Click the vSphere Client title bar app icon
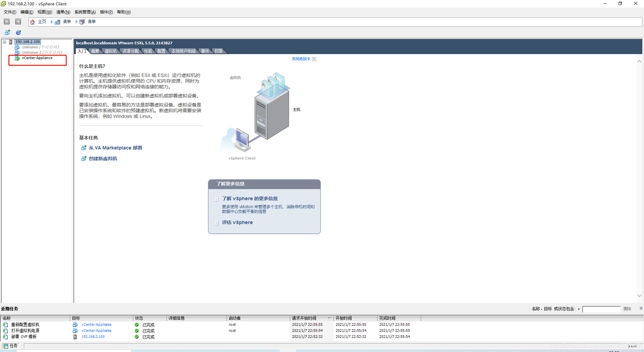 (x=3, y=4)
